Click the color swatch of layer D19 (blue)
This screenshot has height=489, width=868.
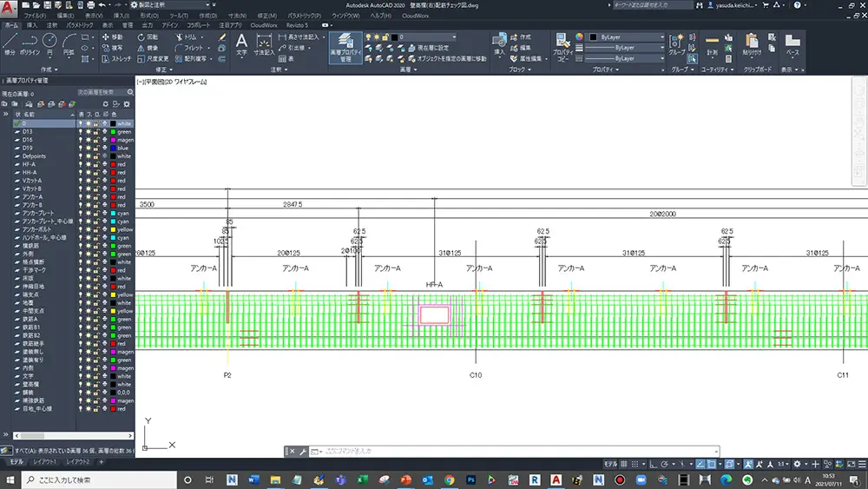click(113, 149)
